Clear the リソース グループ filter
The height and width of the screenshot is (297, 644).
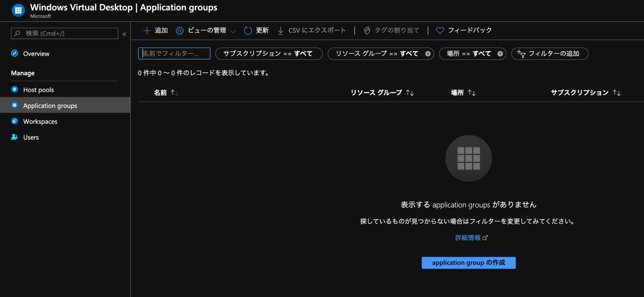pos(427,53)
